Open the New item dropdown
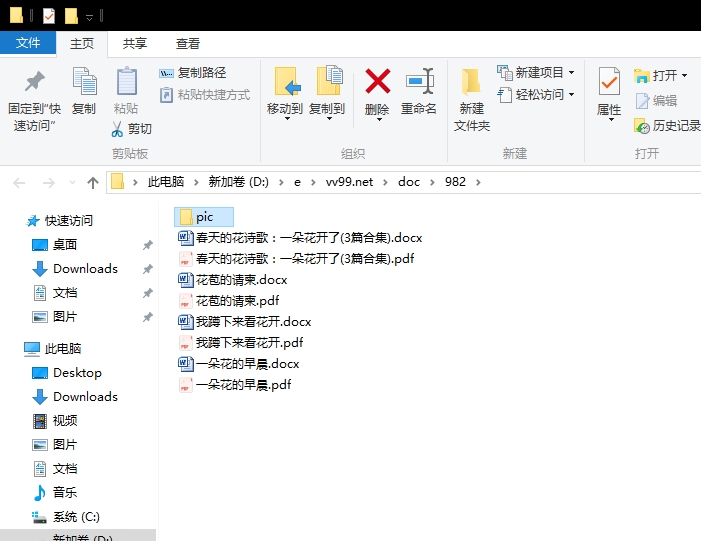 (x=536, y=72)
